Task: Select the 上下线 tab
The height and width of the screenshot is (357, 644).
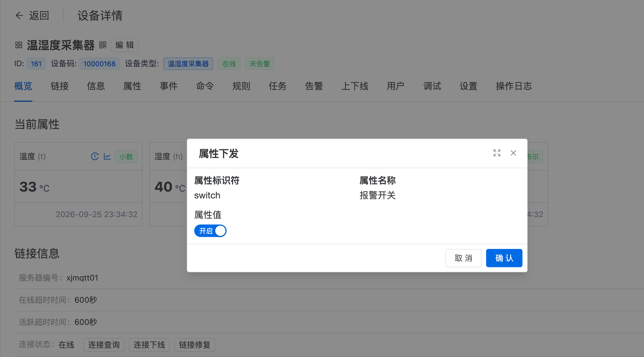Action: coord(355,86)
